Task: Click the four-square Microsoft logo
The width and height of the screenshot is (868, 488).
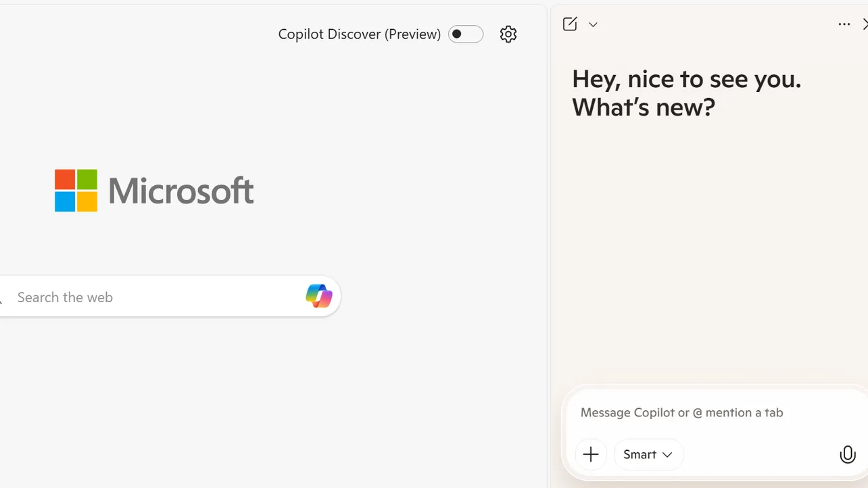Action: tap(76, 190)
